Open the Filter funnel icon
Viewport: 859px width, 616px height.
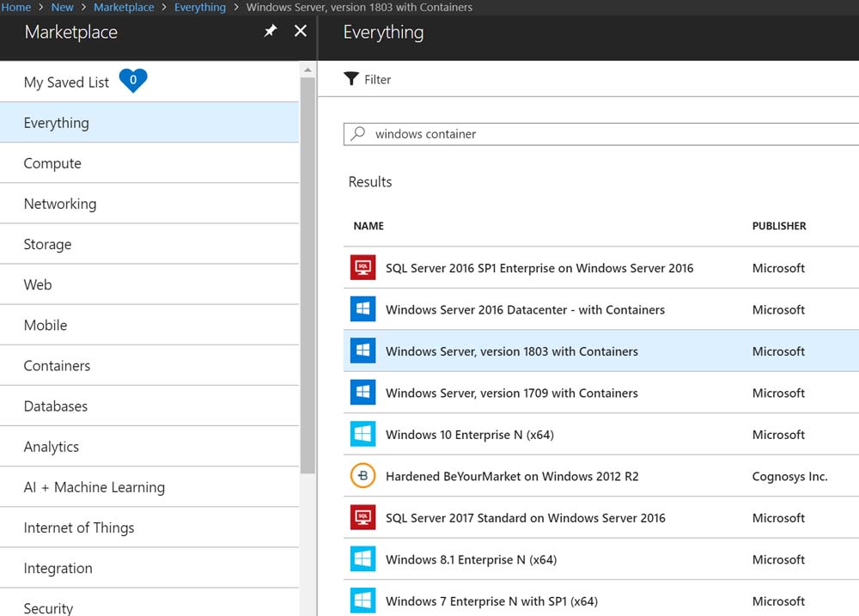[351, 79]
